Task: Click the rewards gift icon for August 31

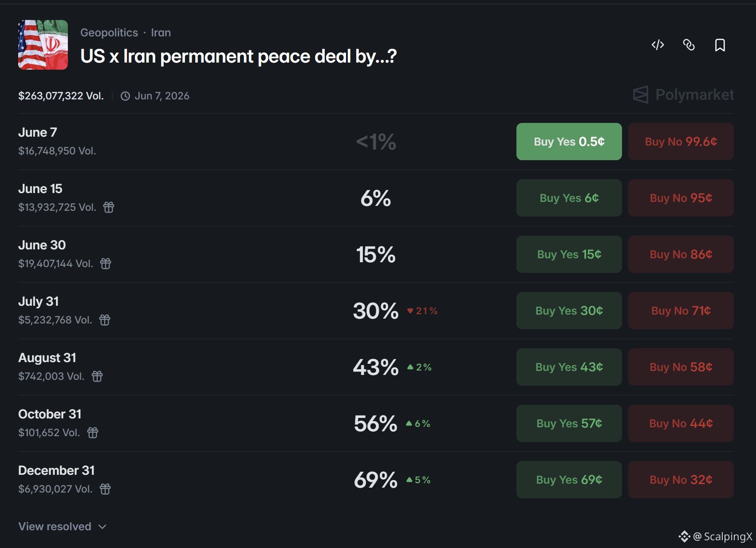Action: point(97,376)
